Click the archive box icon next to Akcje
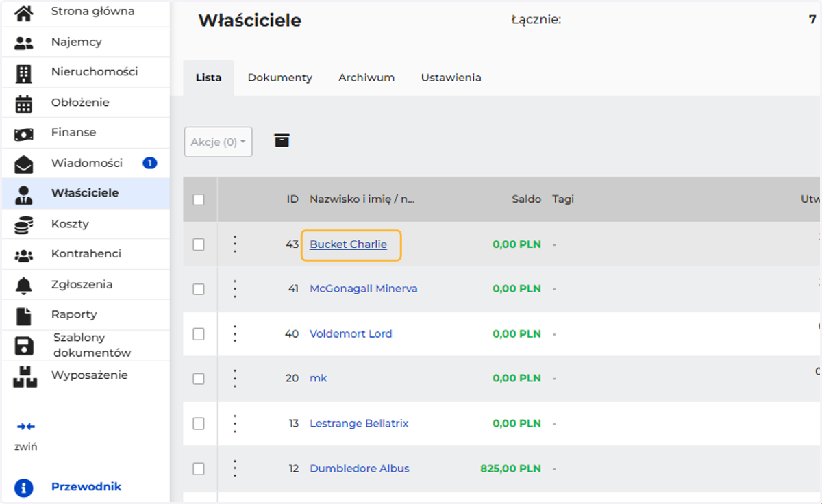Image resolution: width=822 pixels, height=504 pixels. pos(282,140)
